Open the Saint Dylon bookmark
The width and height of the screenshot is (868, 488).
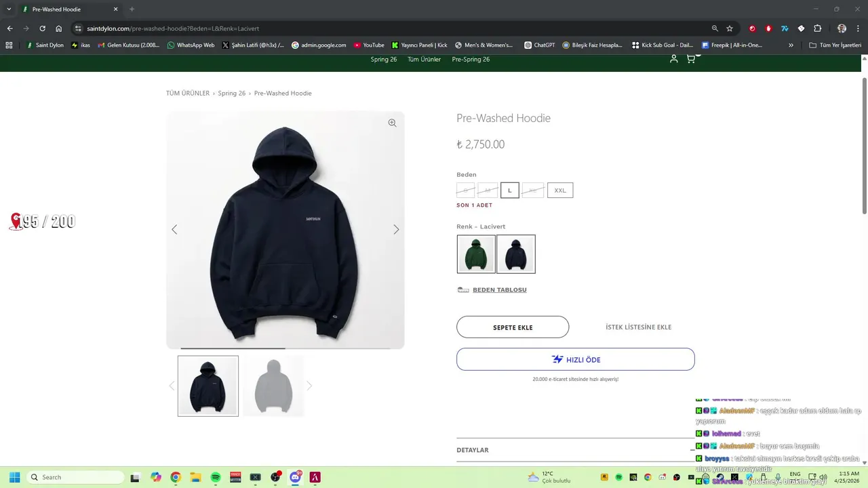[45, 45]
